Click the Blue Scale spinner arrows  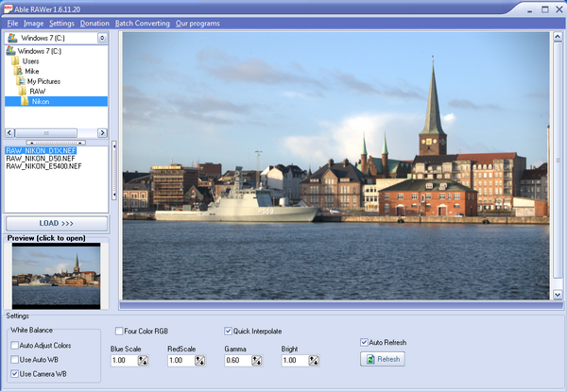(143, 361)
